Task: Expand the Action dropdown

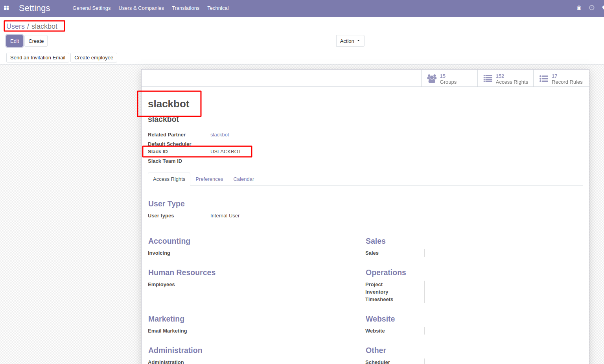Action: coord(350,41)
